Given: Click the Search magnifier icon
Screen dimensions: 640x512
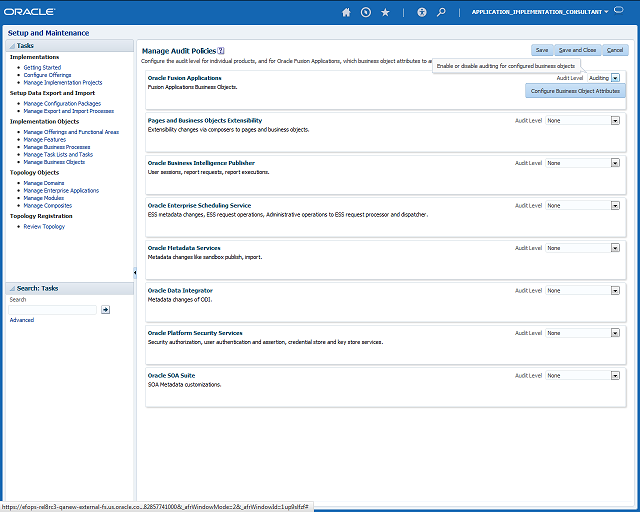Looking at the screenshot, I should pos(441,12).
